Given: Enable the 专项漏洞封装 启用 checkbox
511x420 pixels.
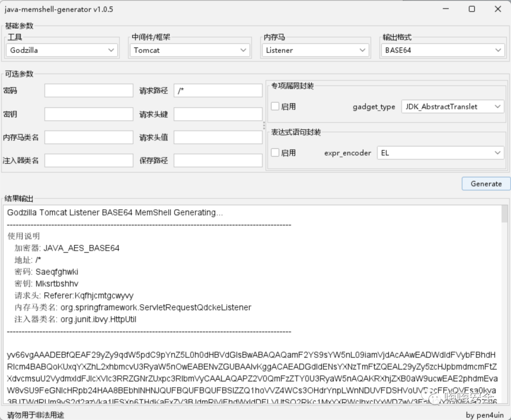Looking at the screenshot, I should click(275, 107).
